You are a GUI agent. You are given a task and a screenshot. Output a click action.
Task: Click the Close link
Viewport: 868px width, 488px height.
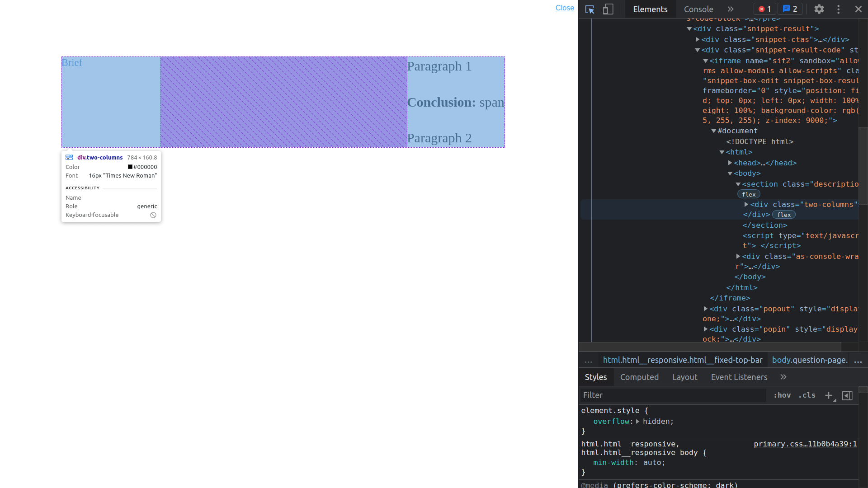tap(565, 8)
